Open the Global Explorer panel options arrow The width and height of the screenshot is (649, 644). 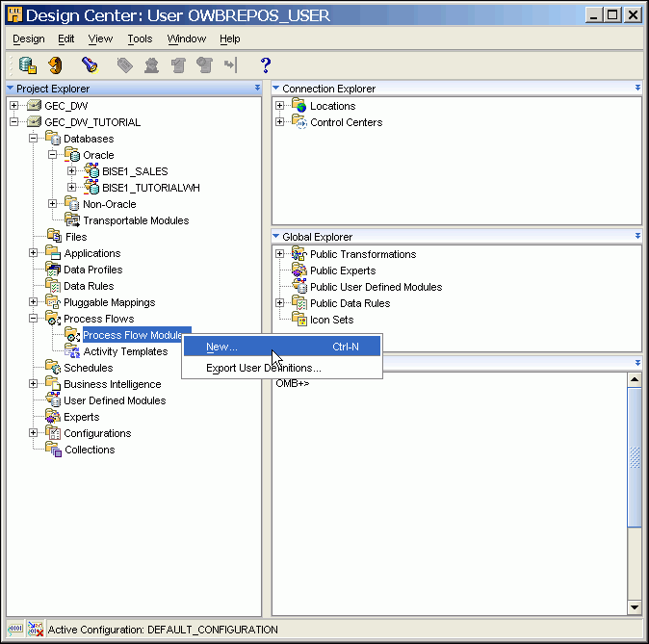(637, 236)
